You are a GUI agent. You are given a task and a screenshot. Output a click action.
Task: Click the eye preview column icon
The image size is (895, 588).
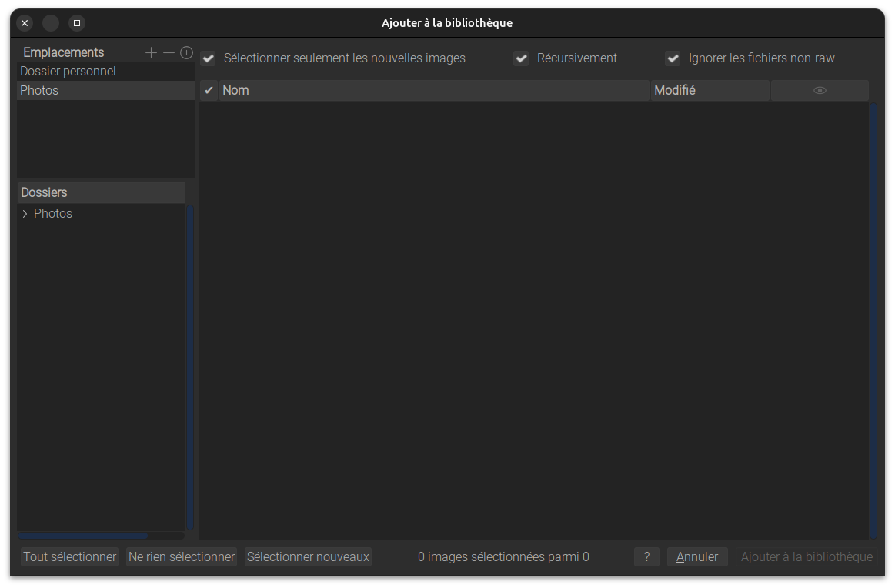(x=820, y=91)
